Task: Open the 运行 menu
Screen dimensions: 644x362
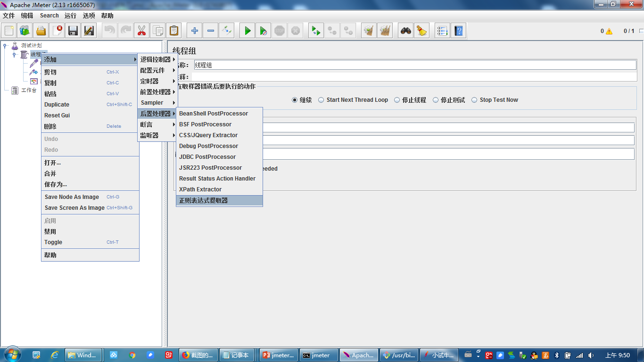Action: coord(71,16)
